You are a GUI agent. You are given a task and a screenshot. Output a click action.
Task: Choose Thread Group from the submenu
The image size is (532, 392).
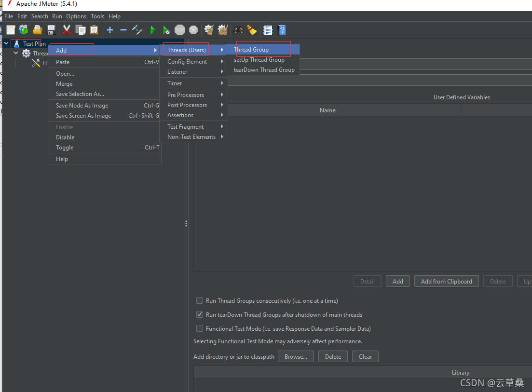pos(263,50)
